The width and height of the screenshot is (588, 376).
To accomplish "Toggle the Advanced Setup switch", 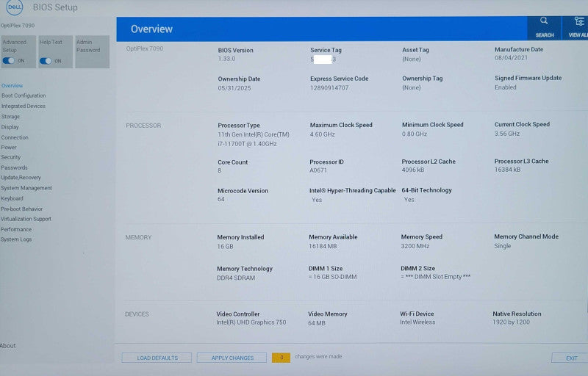I will 9,61.
